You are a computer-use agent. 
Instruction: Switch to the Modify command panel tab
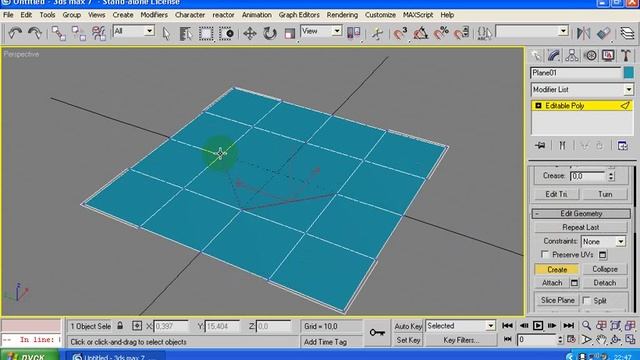pyautogui.click(x=554, y=56)
